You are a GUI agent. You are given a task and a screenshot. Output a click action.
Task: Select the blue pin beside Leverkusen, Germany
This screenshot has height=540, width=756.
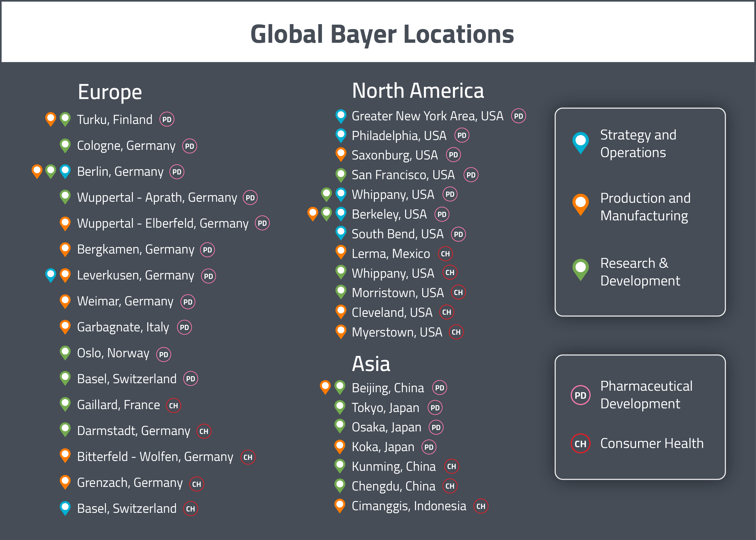(51, 275)
